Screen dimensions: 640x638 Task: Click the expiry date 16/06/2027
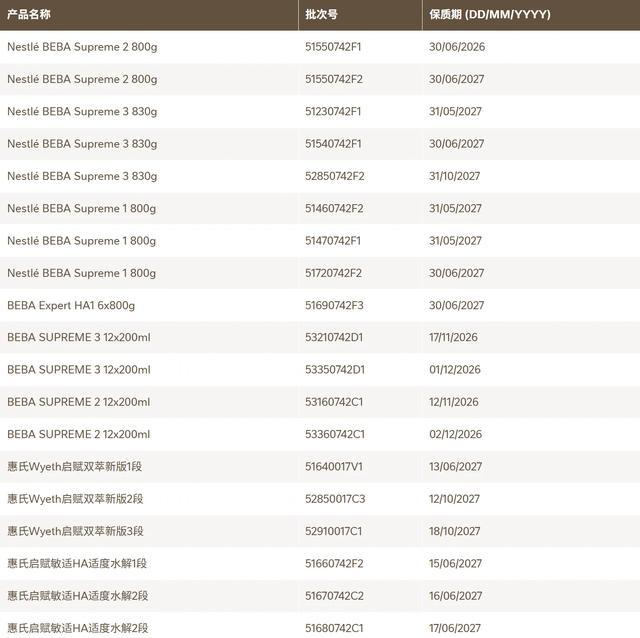pyautogui.click(x=456, y=596)
